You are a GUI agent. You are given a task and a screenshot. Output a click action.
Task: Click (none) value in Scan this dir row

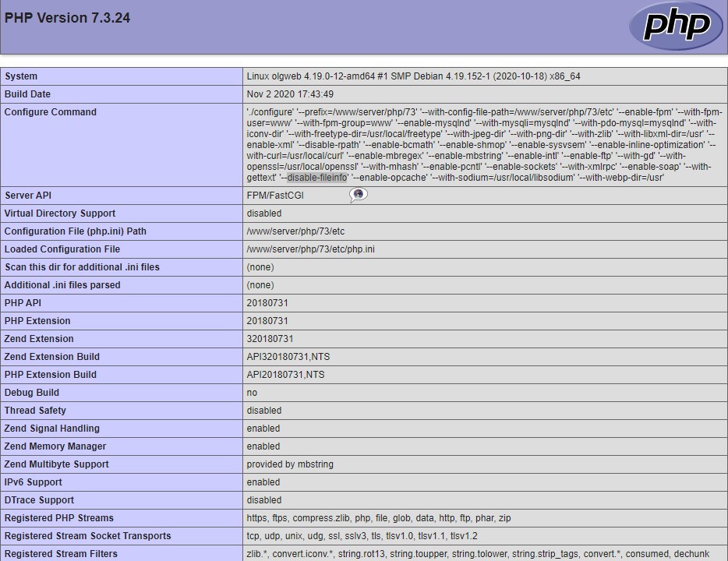pyautogui.click(x=260, y=267)
